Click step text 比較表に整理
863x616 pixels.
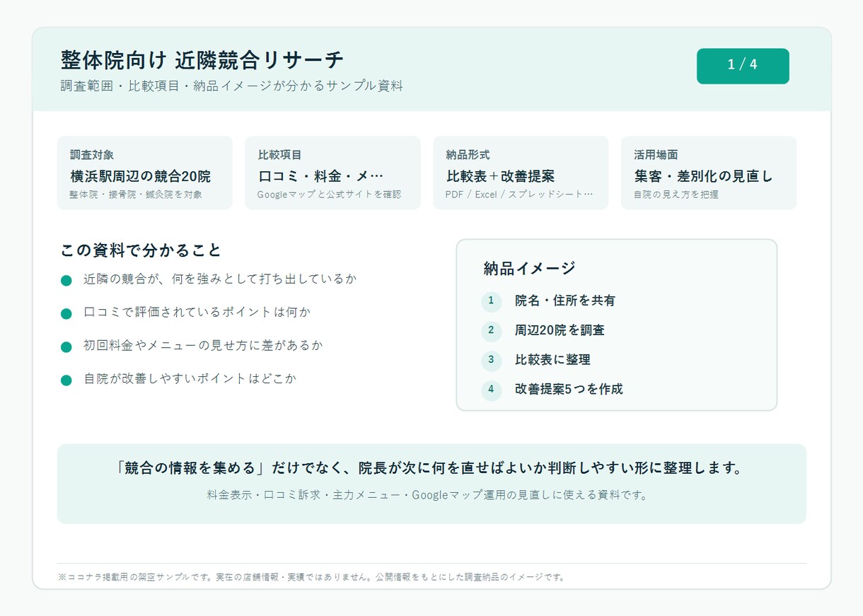[x=552, y=360]
